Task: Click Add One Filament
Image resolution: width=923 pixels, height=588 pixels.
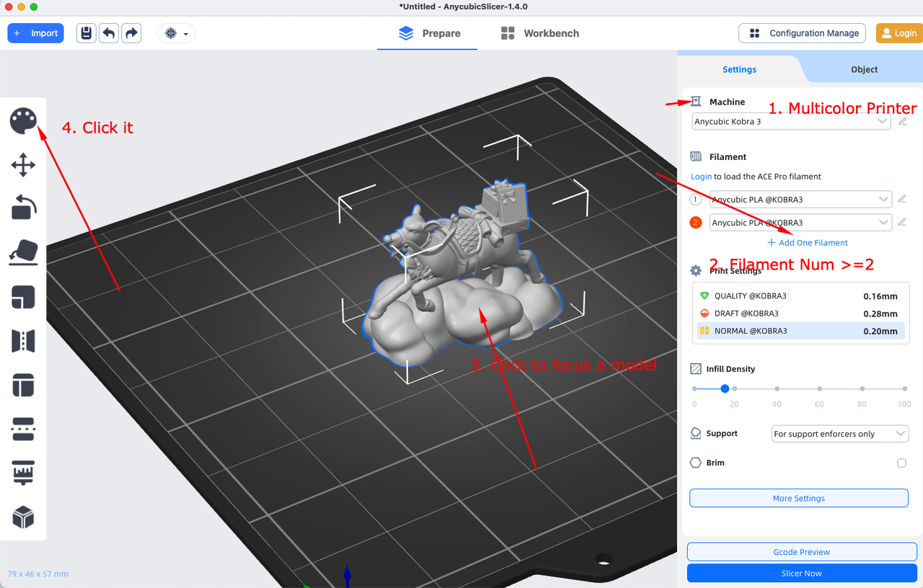Action: tap(808, 243)
